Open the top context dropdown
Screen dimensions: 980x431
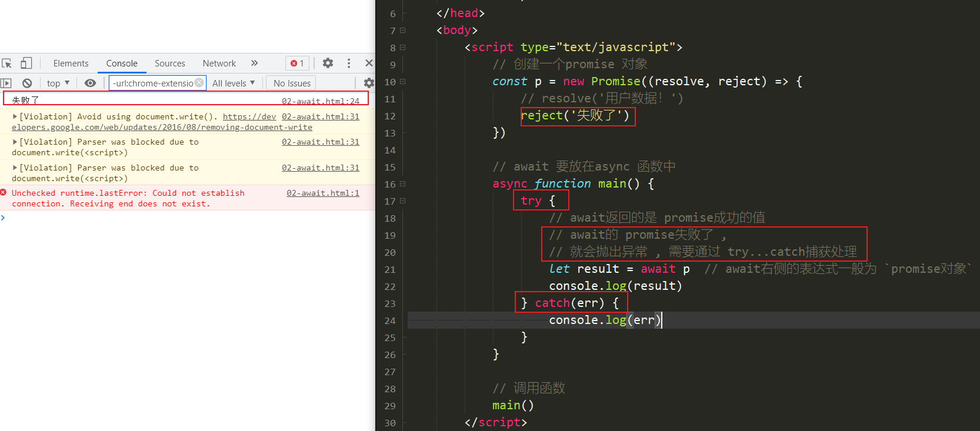58,83
